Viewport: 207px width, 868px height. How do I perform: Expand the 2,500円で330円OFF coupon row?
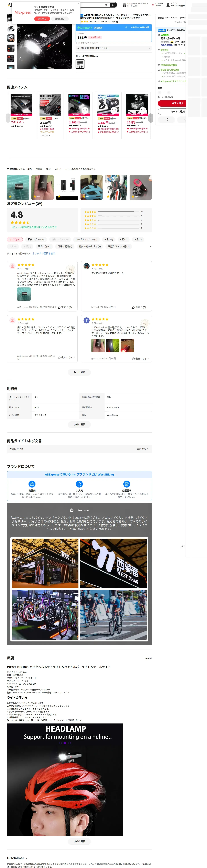(x=114, y=48)
